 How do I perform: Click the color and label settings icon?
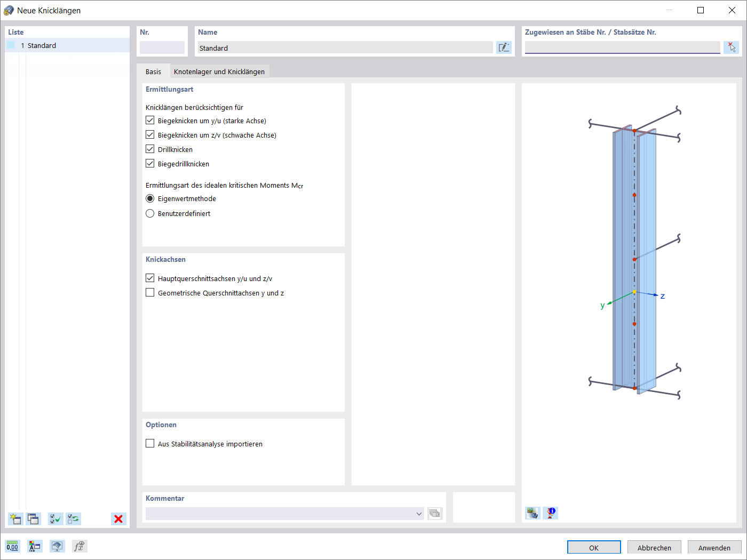pyautogui.click(x=35, y=546)
